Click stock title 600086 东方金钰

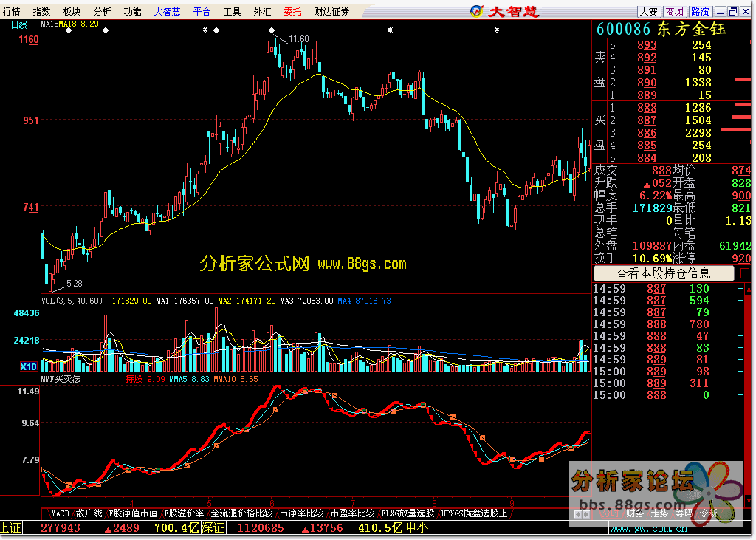tap(661, 29)
